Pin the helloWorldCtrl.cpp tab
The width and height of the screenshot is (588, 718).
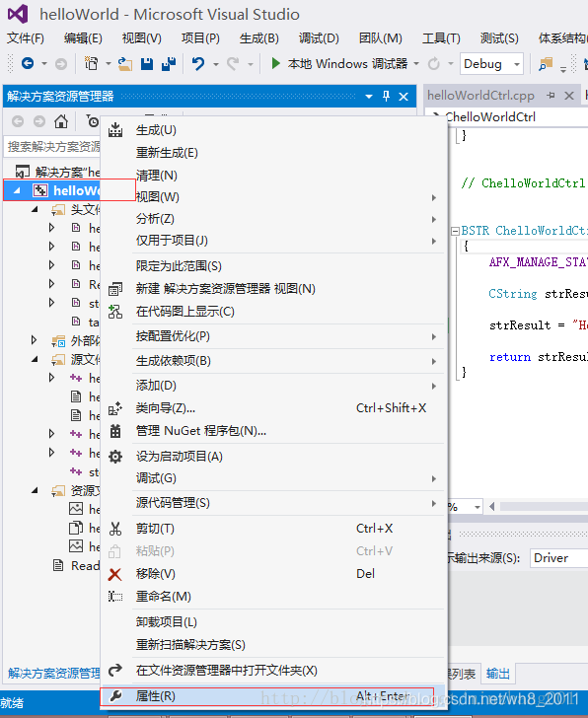coord(551,96)
